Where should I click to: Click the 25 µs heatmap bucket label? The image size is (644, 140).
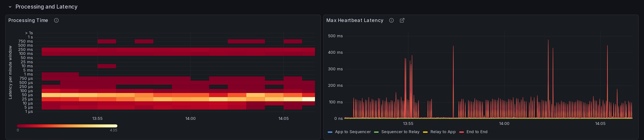27,99
